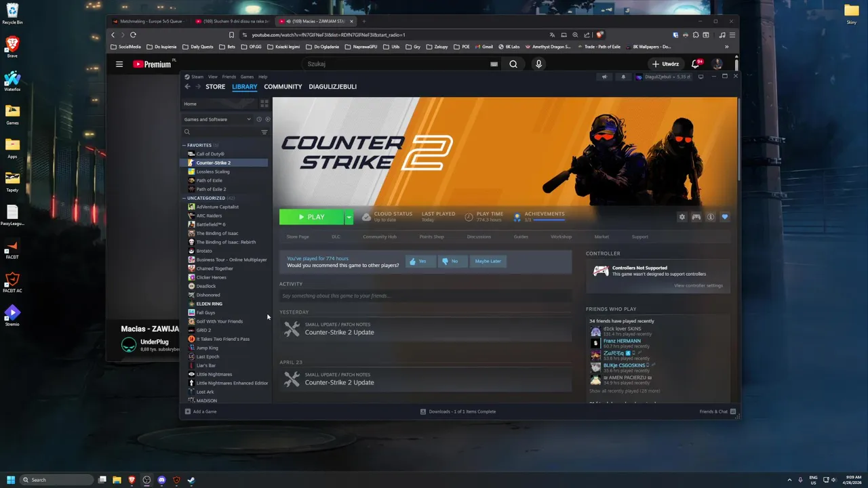Switch to the COMMUNITY tab

[283, 87]
